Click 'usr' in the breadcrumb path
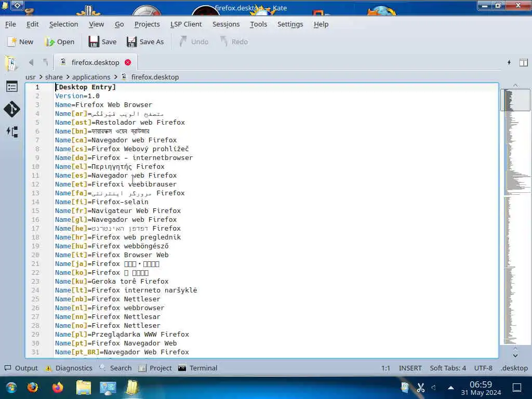 [x=31, y=77]
